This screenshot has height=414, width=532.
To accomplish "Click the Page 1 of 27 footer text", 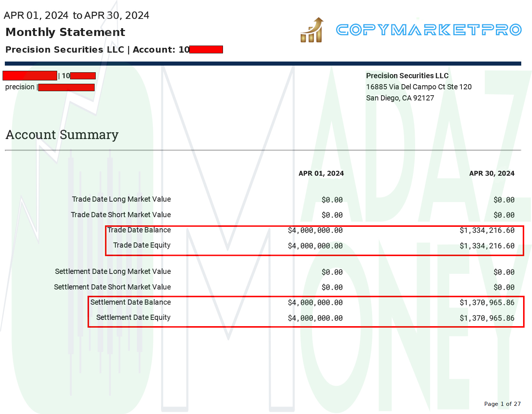I will [502, 404].
